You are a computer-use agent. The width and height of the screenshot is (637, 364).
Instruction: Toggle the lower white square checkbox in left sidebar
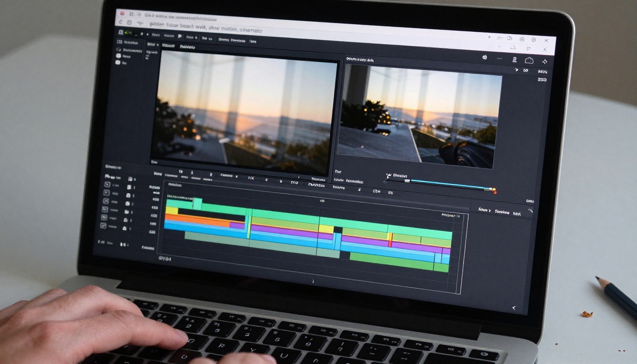(x=118, y=62)
